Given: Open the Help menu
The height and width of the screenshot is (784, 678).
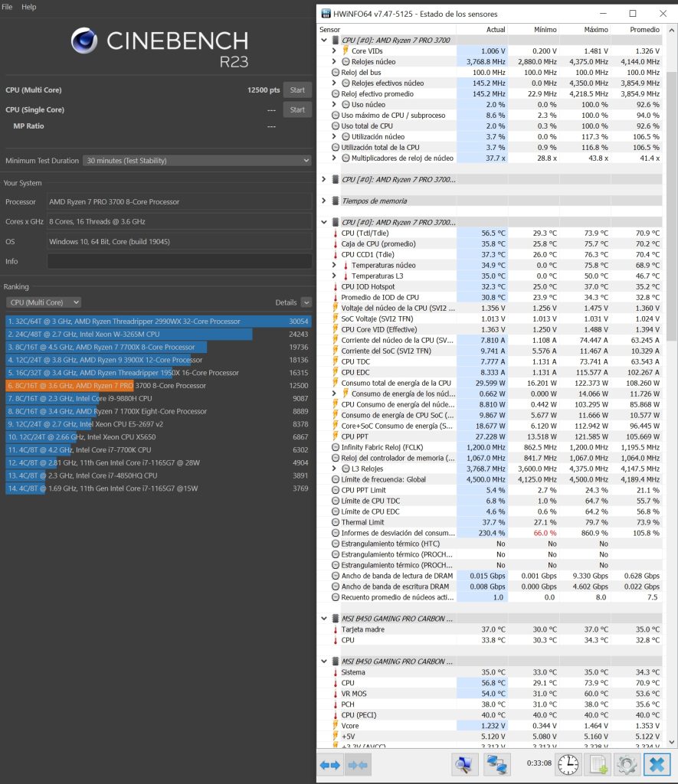Looking at the screenshot, I should 28,7.
